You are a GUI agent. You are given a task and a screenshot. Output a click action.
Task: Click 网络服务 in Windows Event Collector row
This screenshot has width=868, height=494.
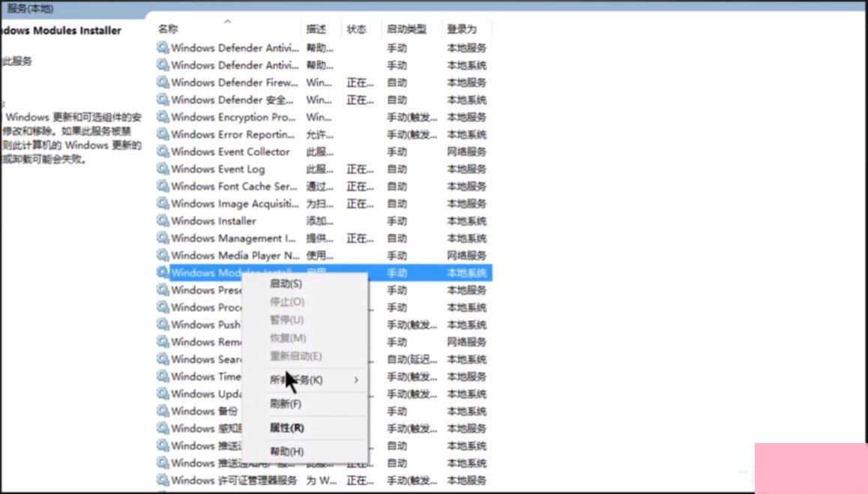[467, 151]
